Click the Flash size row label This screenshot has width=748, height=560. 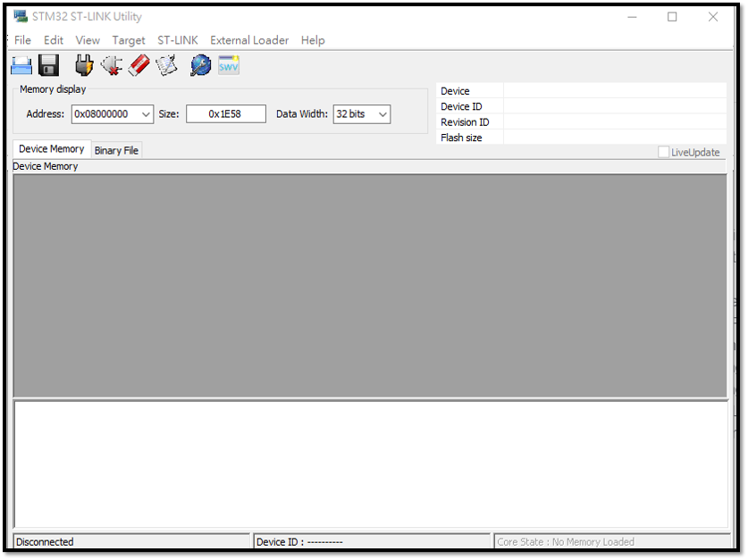[x=461, y=138]
